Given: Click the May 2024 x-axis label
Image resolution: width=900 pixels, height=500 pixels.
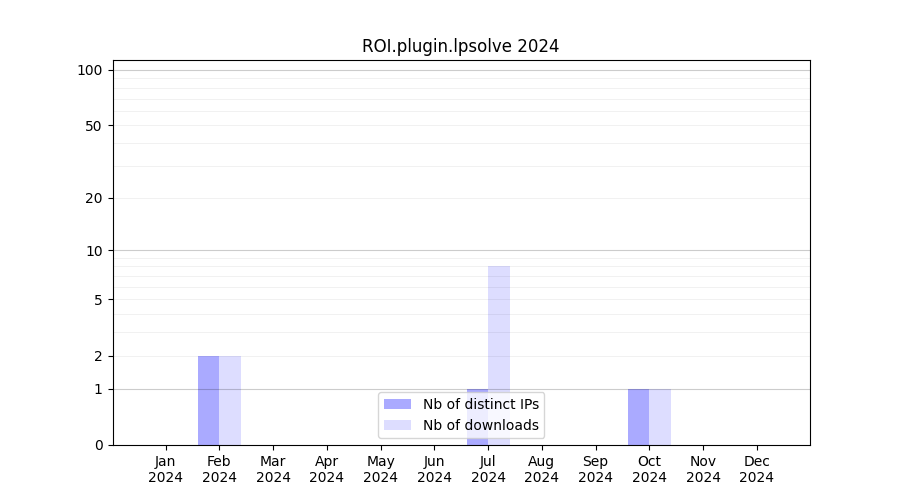Looking at the screenshot, I should (380, 469).
